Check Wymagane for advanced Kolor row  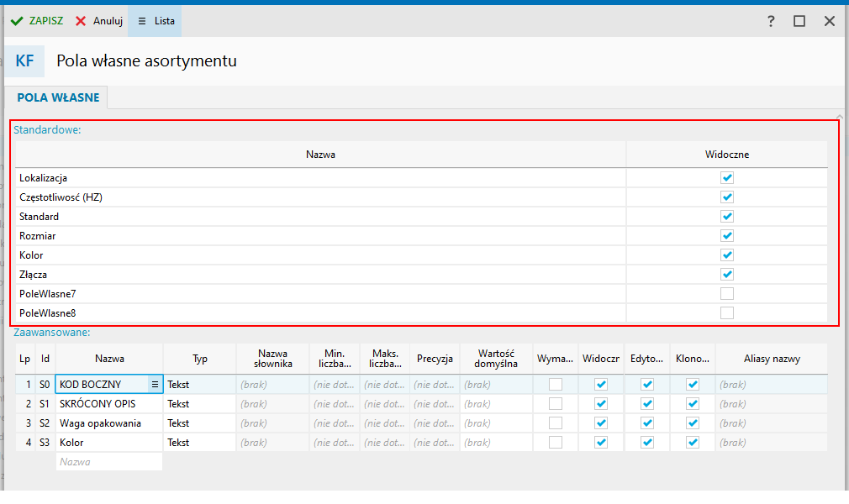point(556,443)
